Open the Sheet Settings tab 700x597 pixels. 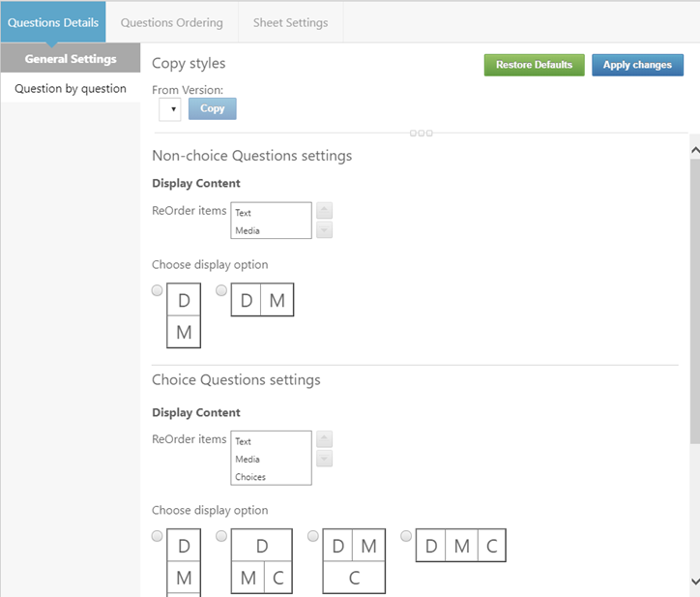click(x=291, y=22)
